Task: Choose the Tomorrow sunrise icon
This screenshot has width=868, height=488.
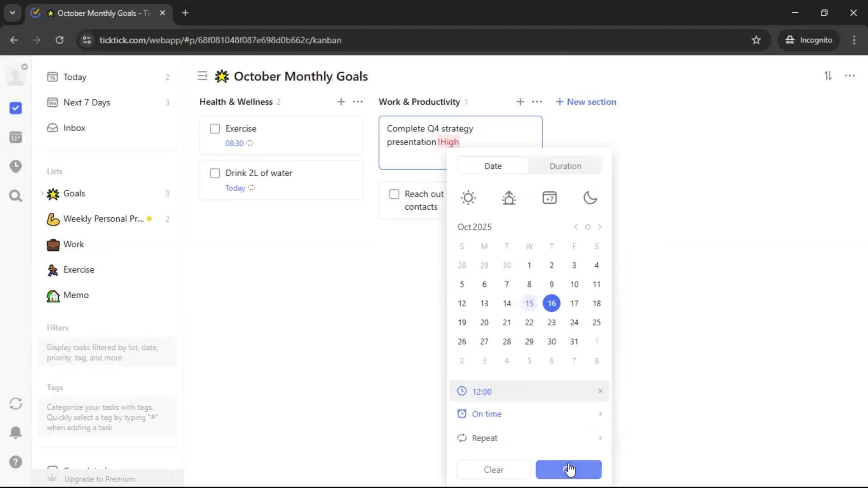Action: point(509,198)
